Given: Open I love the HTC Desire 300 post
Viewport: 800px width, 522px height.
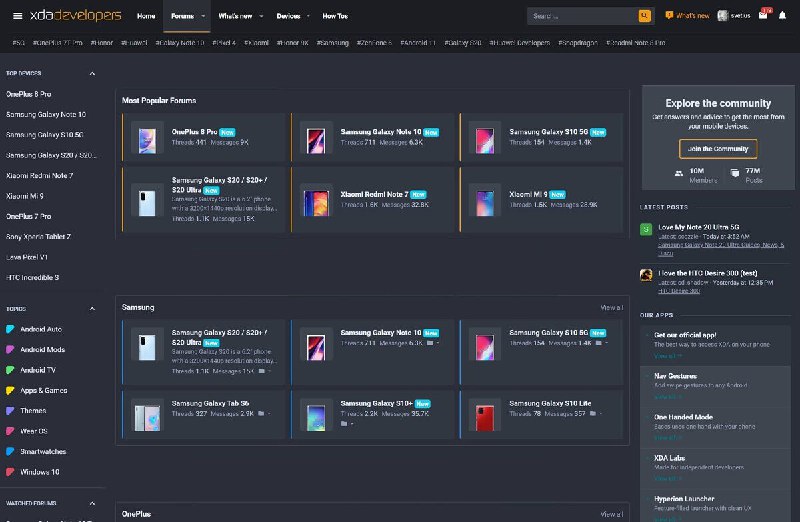Looking at the screenshot, I should (708, 273).
